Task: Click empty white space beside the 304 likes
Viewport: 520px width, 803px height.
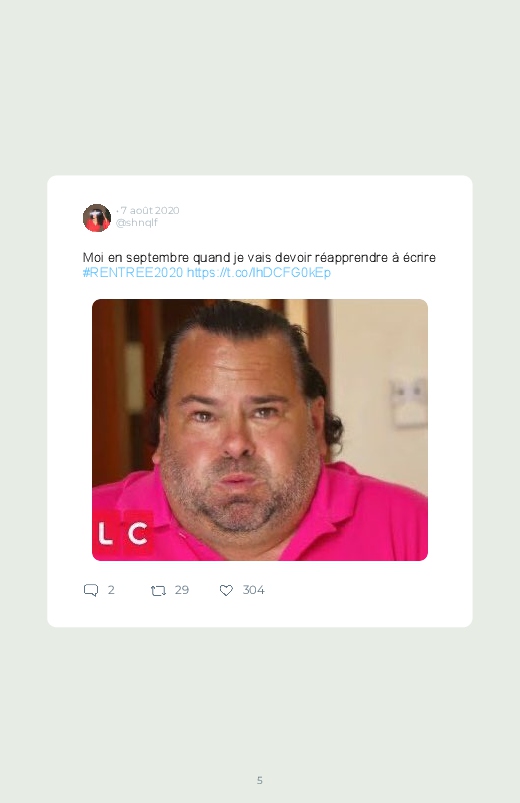Action: click(x=359, y=590)
